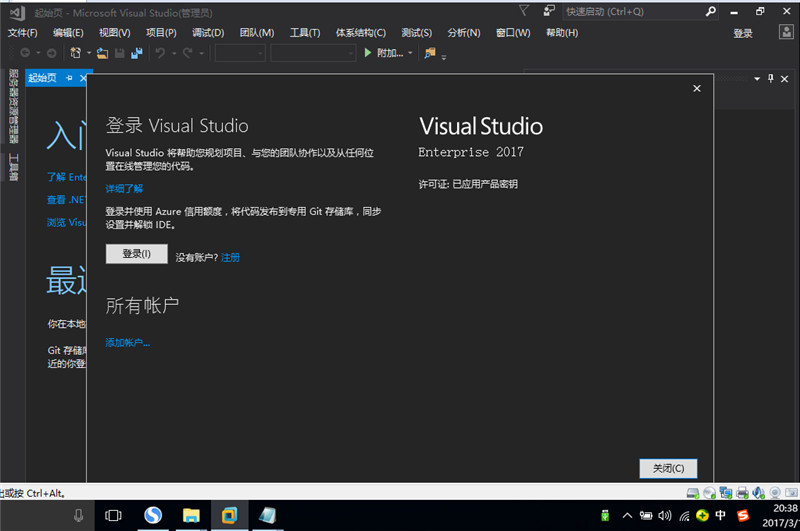Click the notifications flag icon in title bar
The height and width of the screenshot is (531, 800).
coord(524,11)
